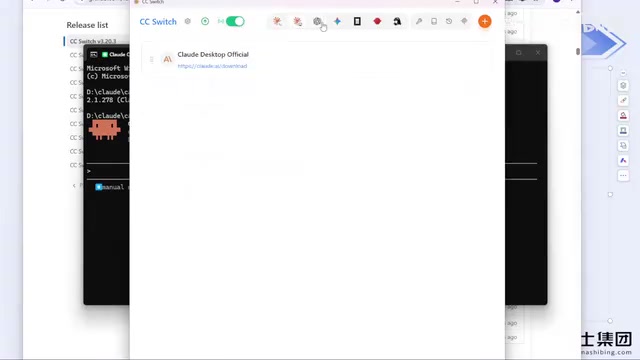Add a provider with orange plus button
The height and width of the screenshot is (360, 640).
(484, 21)
